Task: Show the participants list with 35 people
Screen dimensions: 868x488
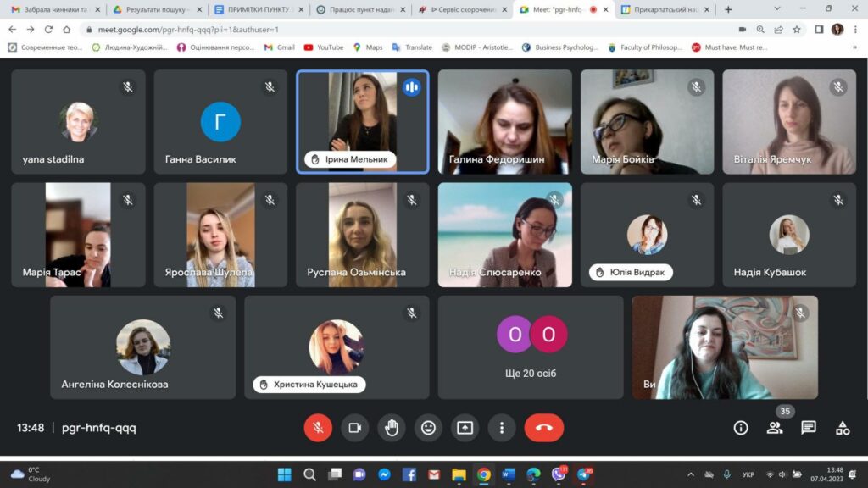Action: (775, 428)
